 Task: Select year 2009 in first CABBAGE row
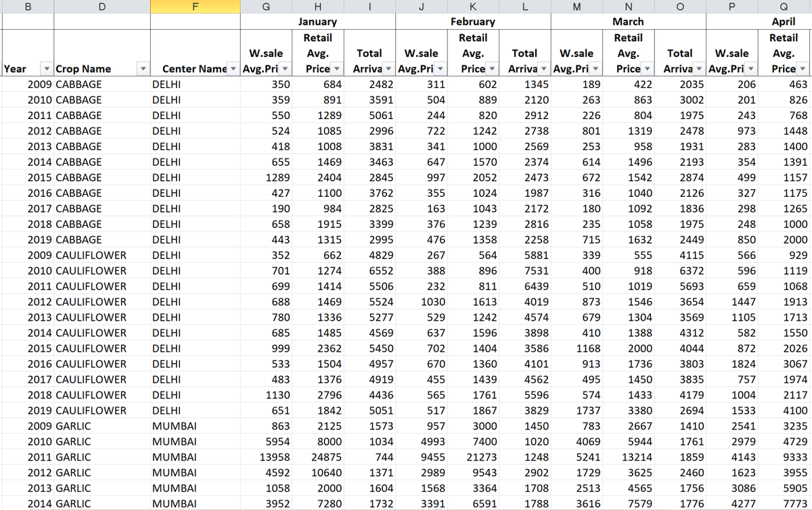[x=27, y=85]
